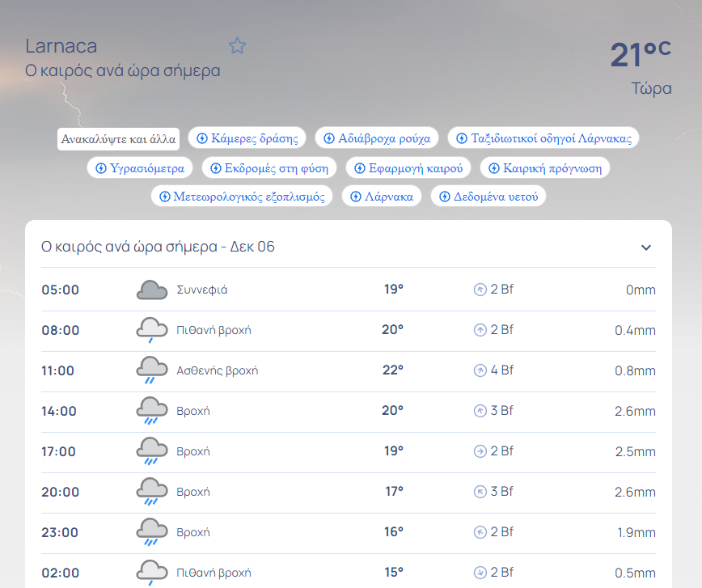Click the wind direction icon at 08:00
The height and width of the screenshot is (588, 702).
(x=480, y=330)
